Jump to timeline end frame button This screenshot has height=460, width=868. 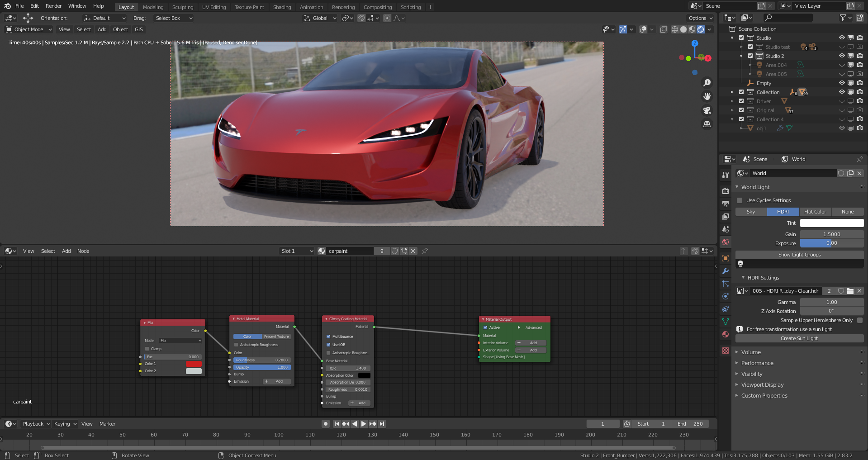pos(382,424)
